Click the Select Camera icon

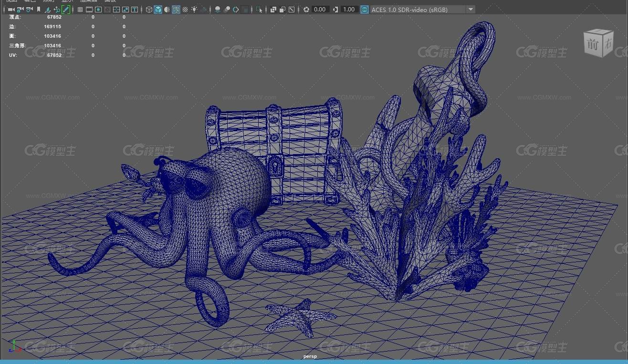point(11,10)
